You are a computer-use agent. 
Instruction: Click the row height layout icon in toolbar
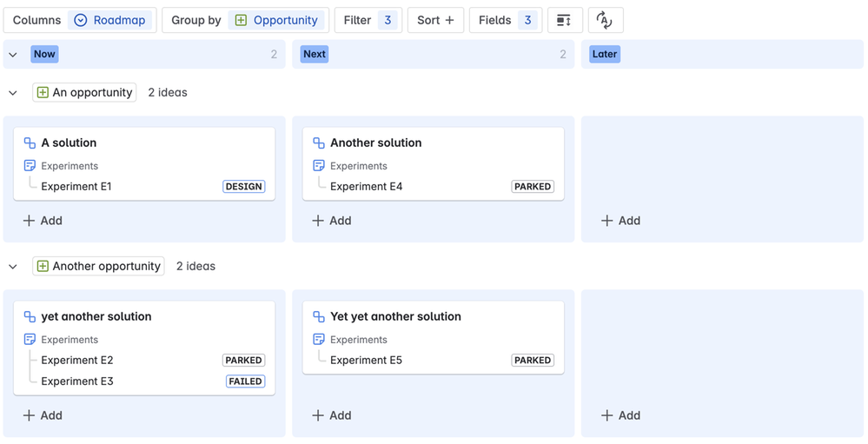tap(564, 20)
